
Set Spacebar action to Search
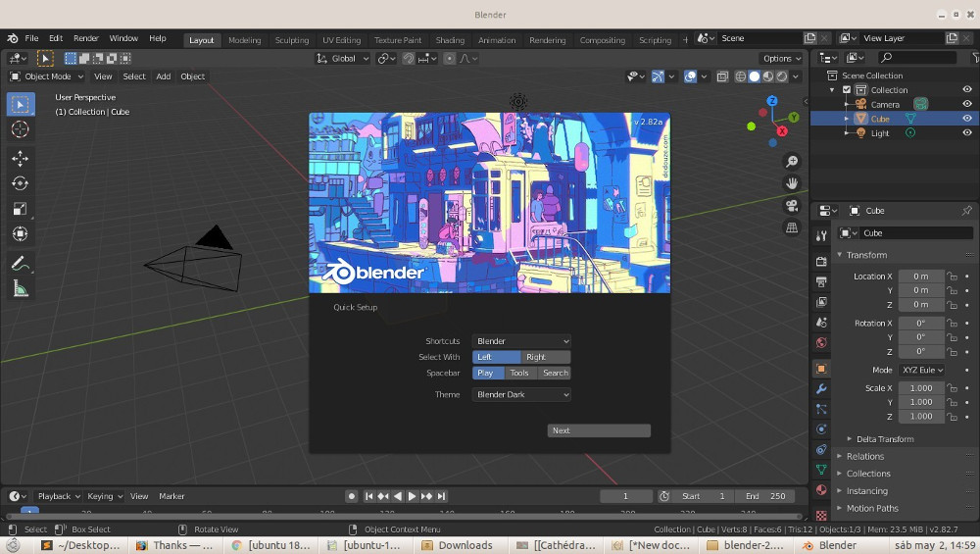[x=555, y=373]
